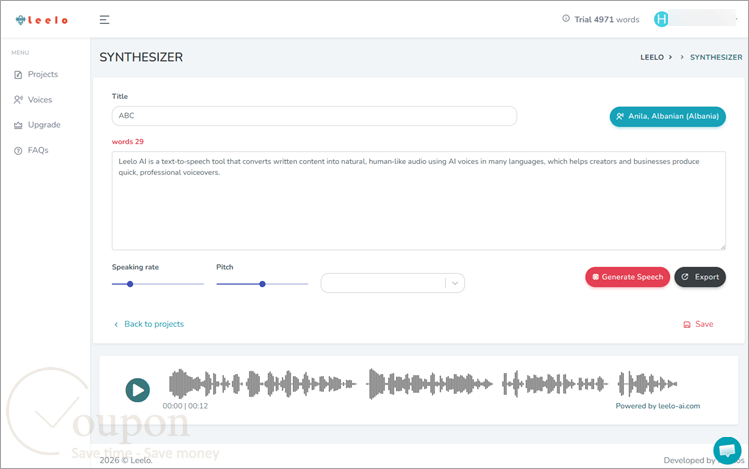Click the audio waveform
Image resolution: width=749 pixels, height=469 pixels.
coord(423,384)
